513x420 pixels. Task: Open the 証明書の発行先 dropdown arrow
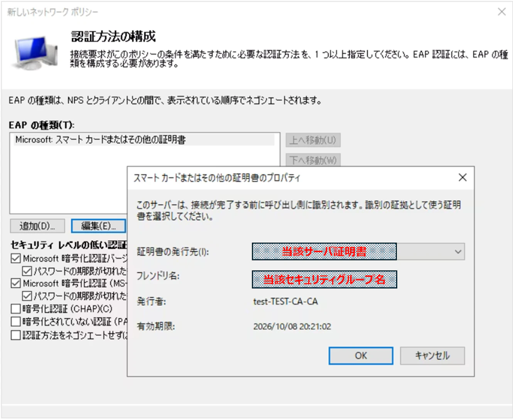[x=458, y=252]
